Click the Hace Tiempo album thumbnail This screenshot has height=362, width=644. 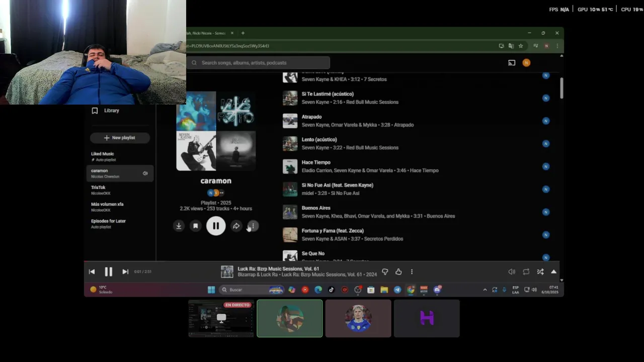[290, 166]
